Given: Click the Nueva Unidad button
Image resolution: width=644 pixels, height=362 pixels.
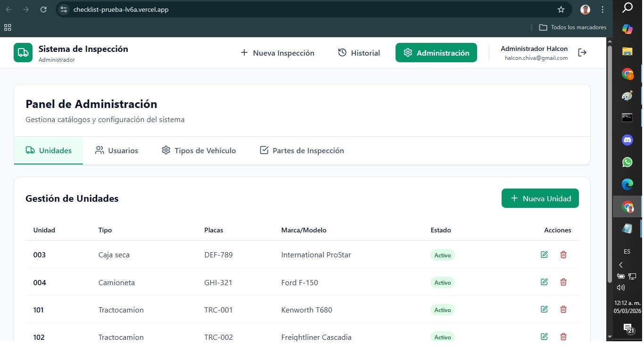Looking at the screenshot, I should point(540,198).
